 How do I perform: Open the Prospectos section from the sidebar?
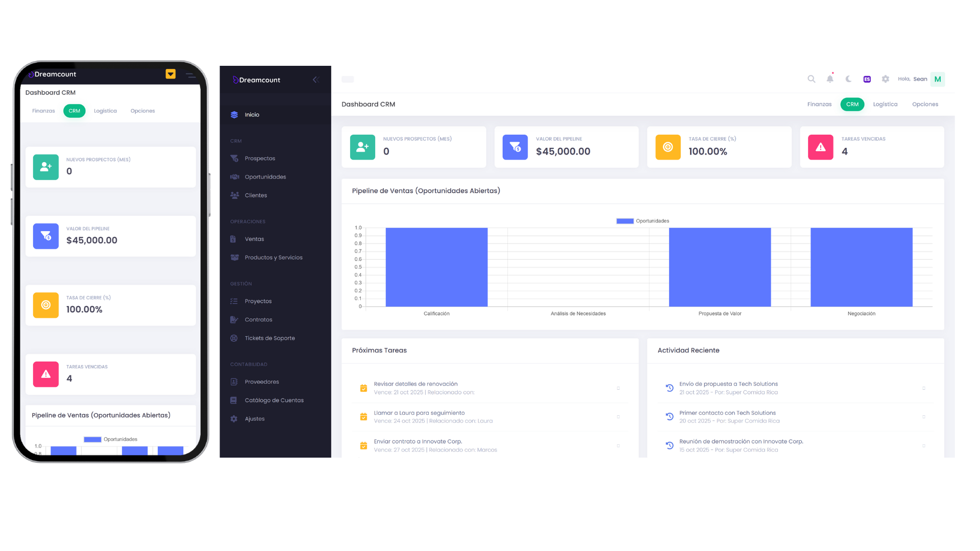point(259,158)
